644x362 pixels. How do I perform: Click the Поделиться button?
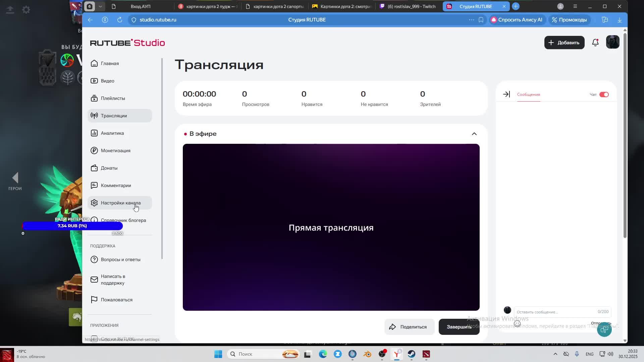click(x=409, y=326)
